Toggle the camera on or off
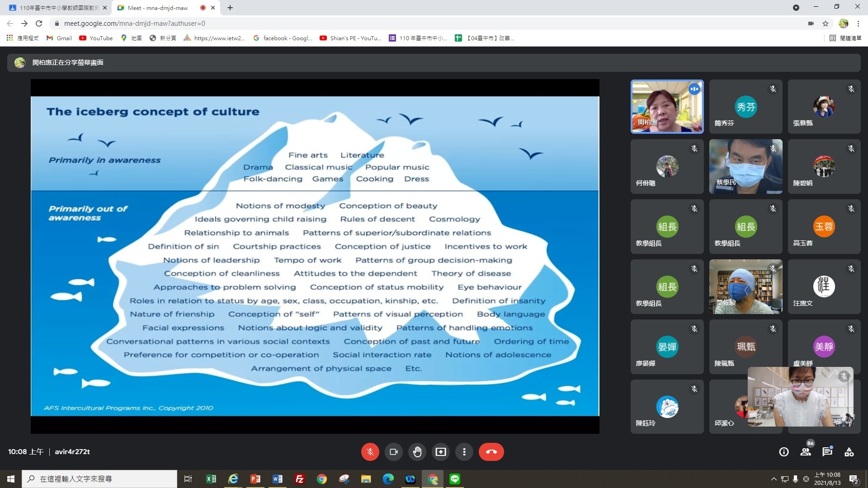This screenshot has height=488, width=868. (393, 452)
